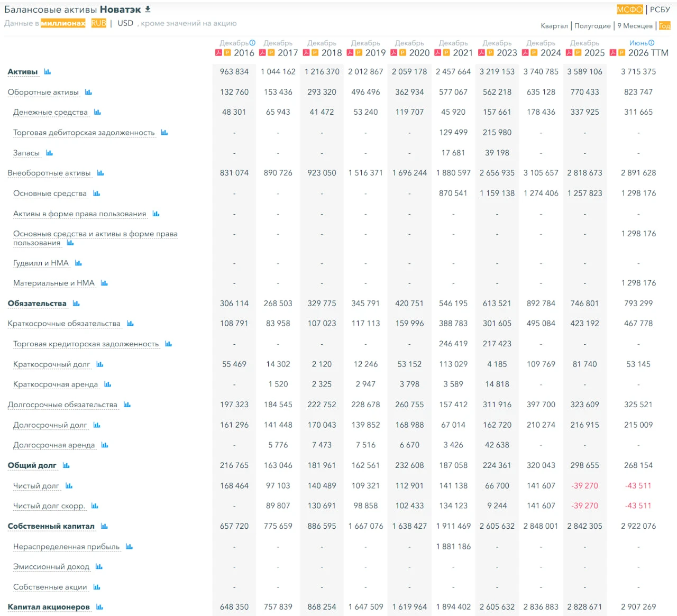
Task: Show the chart for Внеоборотные активы
Action: click(x=100, y=173)
